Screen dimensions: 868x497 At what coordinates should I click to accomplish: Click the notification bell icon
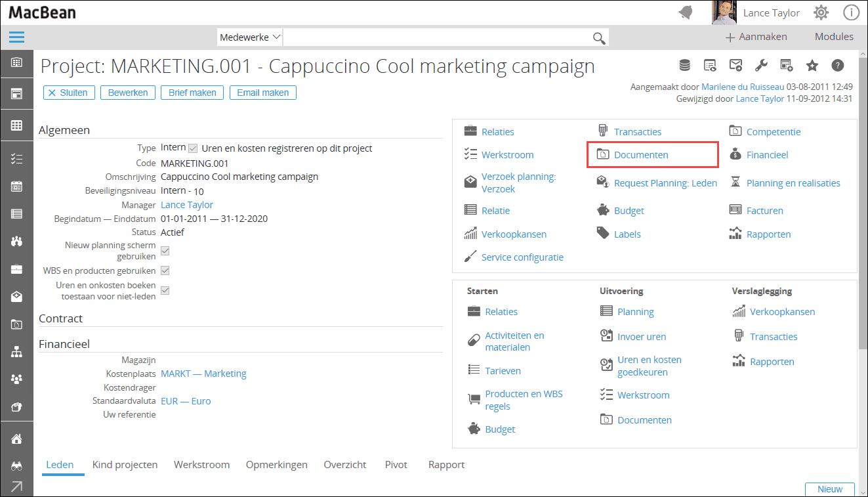tap(686, 12)
